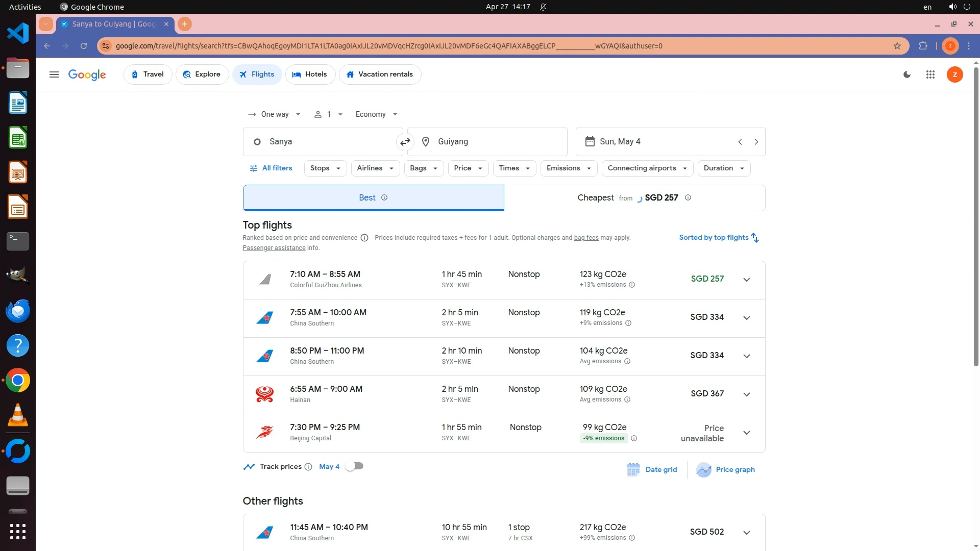Open the Google apps grid
980x551 pixels.
click(930, 74)
